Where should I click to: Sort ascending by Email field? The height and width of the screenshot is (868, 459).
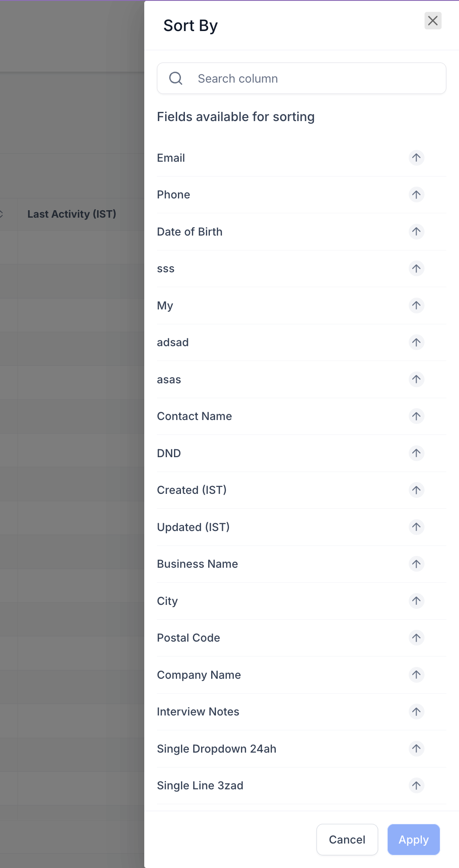tap(416, 158)
